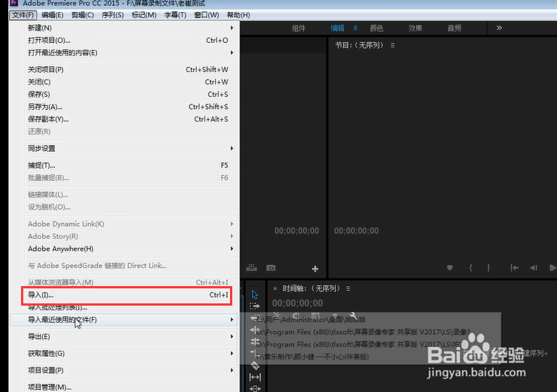Click the Program monitor timecode 00;00;00;00
The image size is (557, 392).
tap(356, 231)
